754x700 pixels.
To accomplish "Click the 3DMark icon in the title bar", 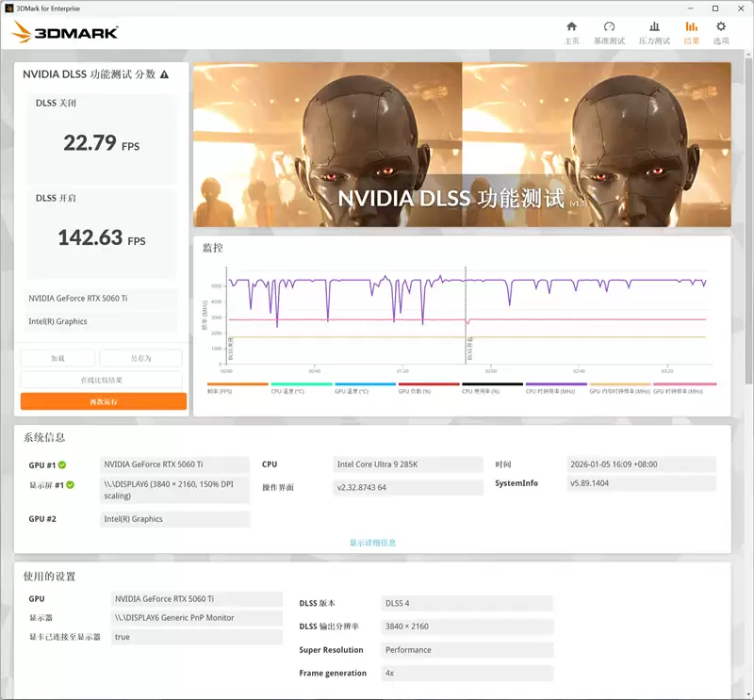I will coord(9,8).
